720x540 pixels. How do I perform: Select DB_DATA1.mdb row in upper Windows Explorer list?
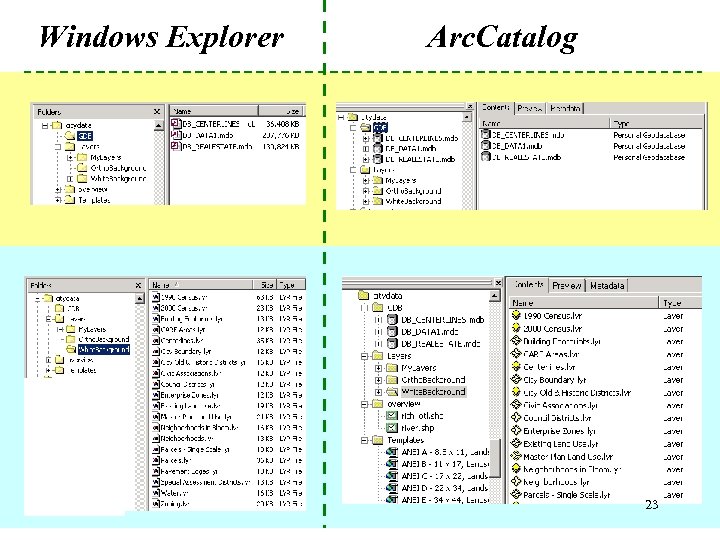[235, 135]
